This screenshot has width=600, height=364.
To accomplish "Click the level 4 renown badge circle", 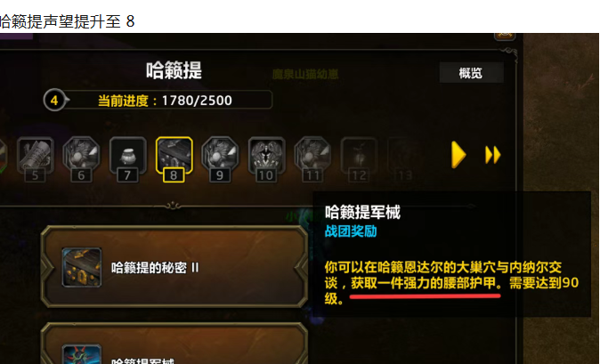I will pos(54,101).
